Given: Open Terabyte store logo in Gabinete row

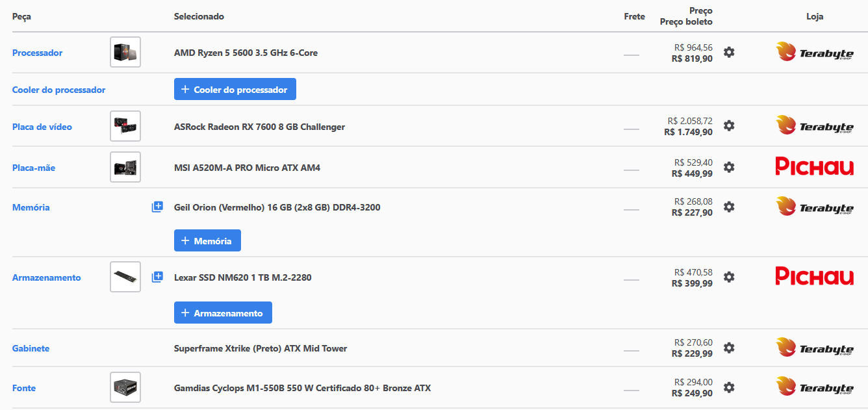Looking at the screenshot, I should pyautogui.click(x=814, y=348).
